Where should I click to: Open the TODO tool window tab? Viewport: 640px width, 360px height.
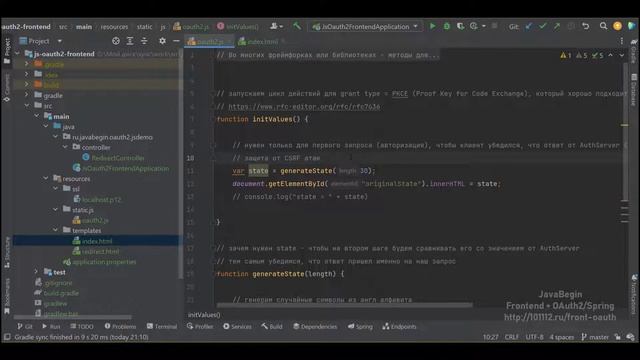[82, 327]
